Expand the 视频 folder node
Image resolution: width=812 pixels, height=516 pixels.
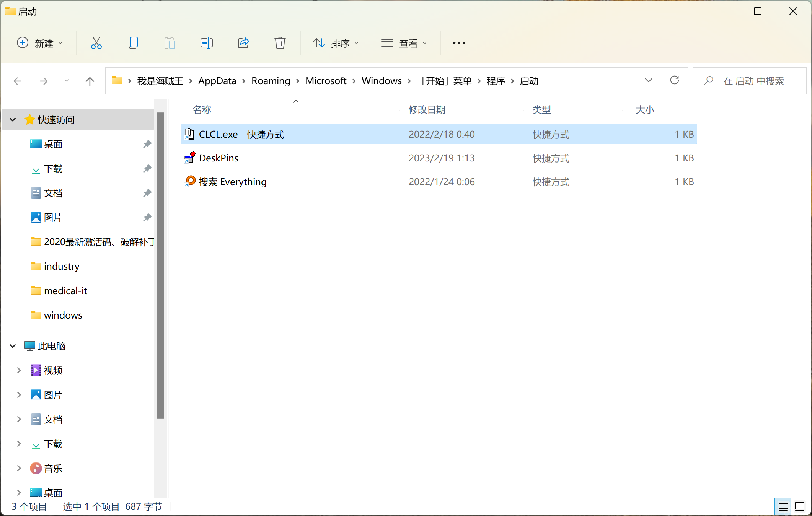19,370
